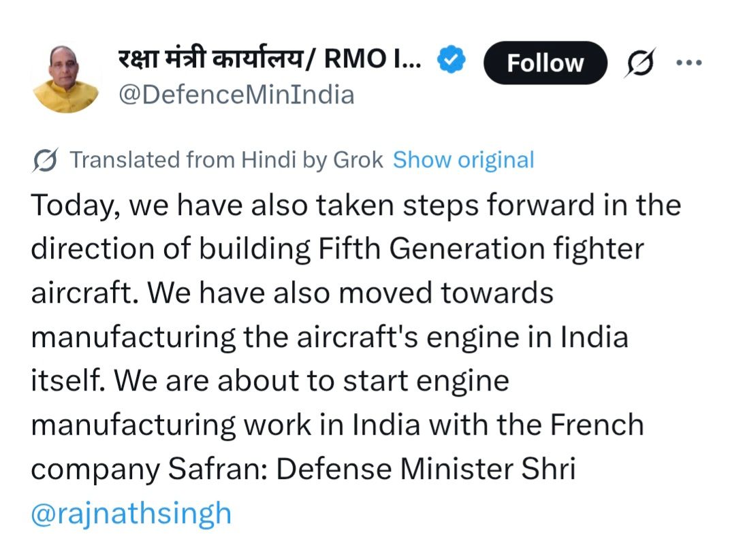
Task: Click the word "French" in the post
Action: click(596, 425)
